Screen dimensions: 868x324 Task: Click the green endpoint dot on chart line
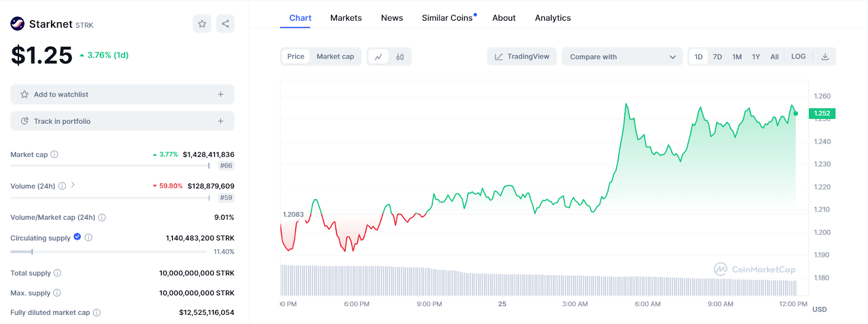[x=795, y=113]
